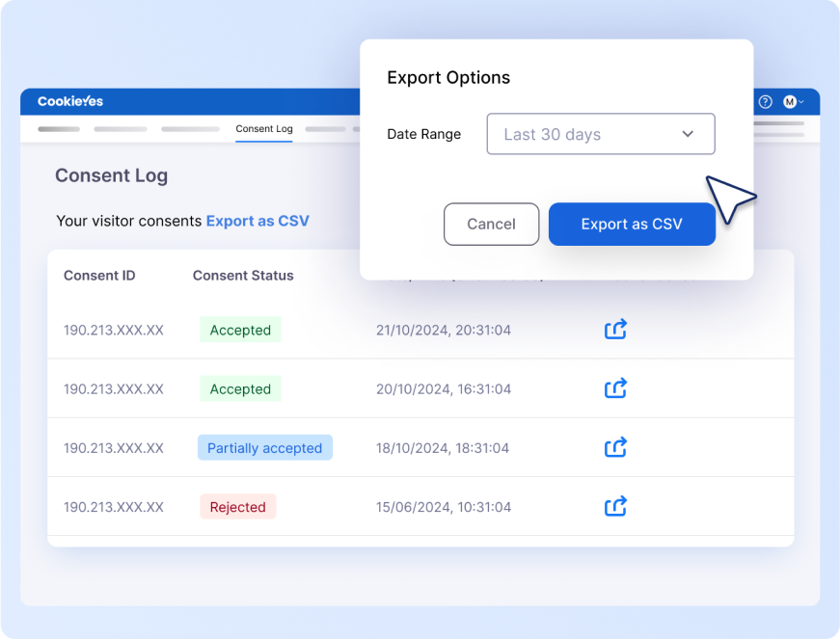Select the Accepted status badge

(240, 329)
